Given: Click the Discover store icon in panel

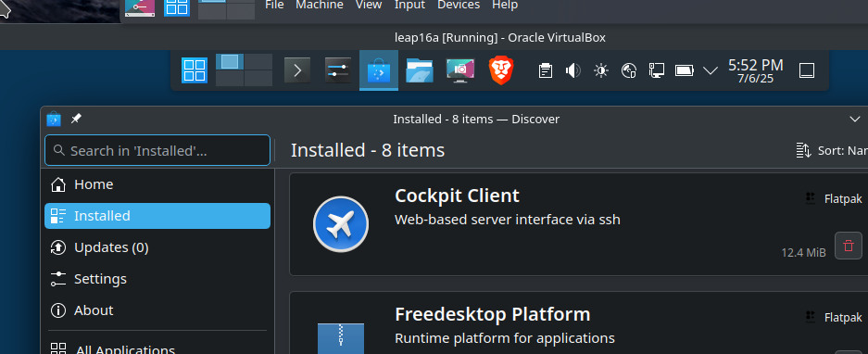Looking at the screenshot, I should tap(379, 70).
